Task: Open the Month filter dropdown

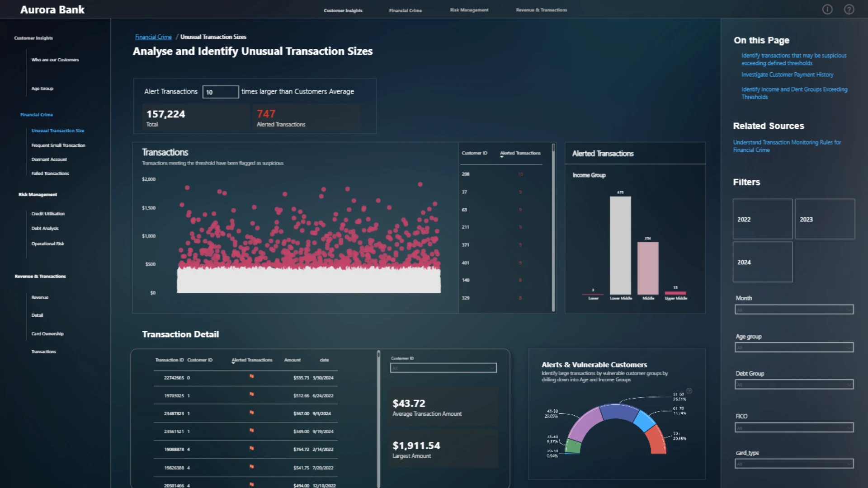Action: click(794, 310)
